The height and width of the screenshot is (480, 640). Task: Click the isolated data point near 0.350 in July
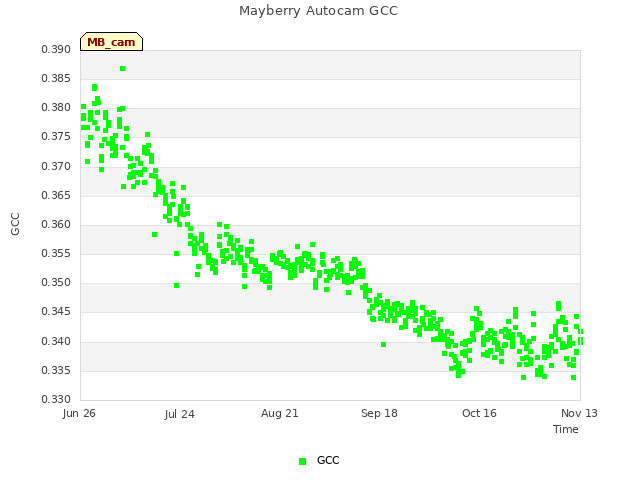pos(176,285)
